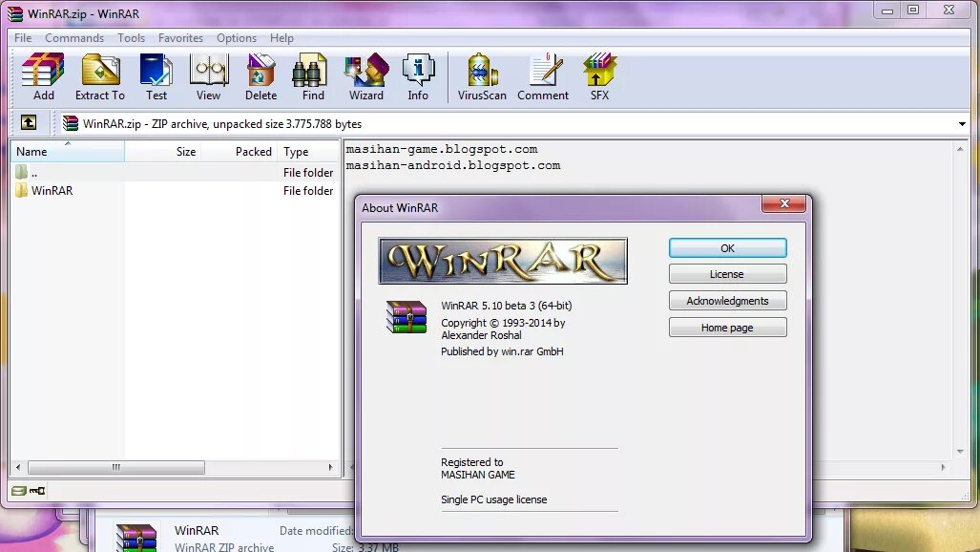980x552 pixels.
Task: Open the Comment tool
Action: [542, 76]
